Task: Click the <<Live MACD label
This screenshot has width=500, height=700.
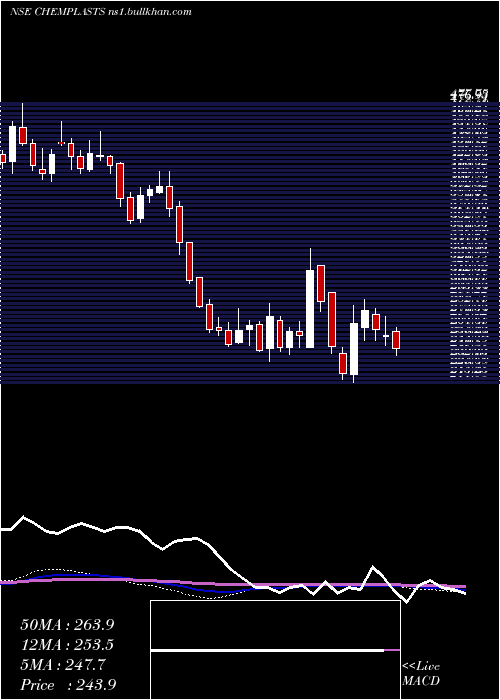Action: [421, 674]
